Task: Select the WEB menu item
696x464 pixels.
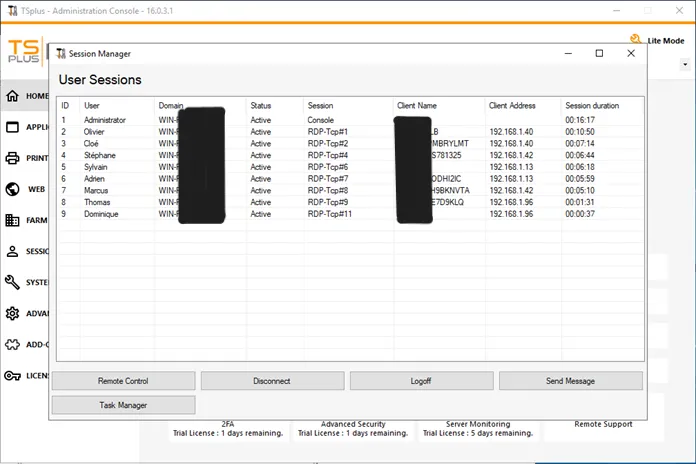Action: 36,189
